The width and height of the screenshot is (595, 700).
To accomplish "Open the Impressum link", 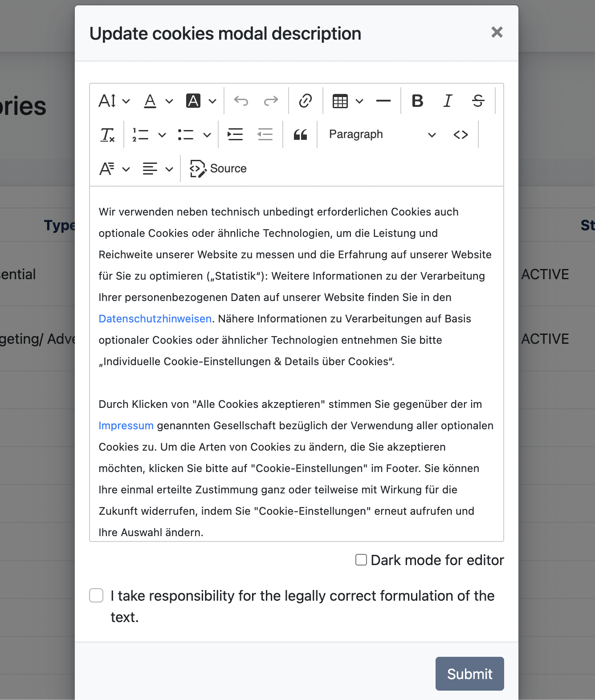I will (126, 426).
